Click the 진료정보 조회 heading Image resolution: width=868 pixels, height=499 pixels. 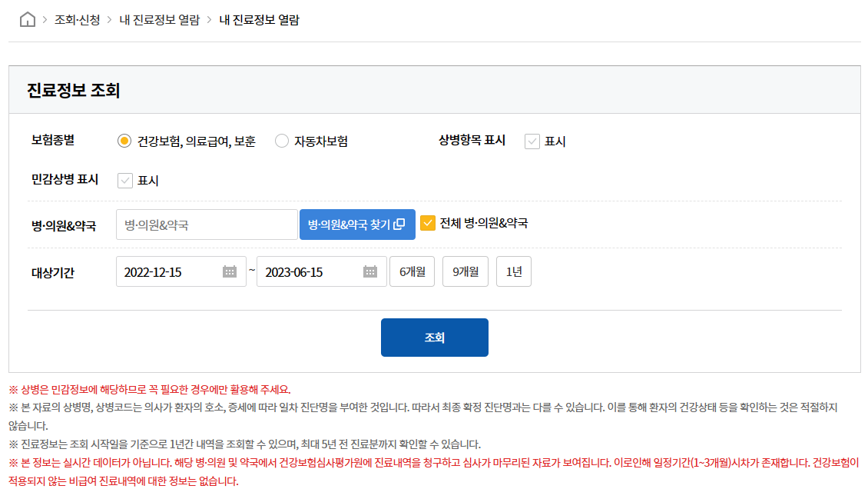pyautogui.click(x=74, y=90)
